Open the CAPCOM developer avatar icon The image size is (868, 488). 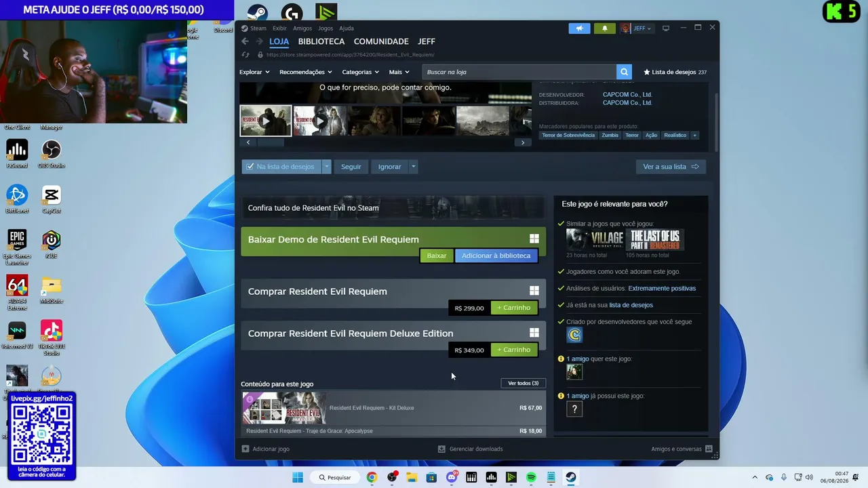(574, 335)
